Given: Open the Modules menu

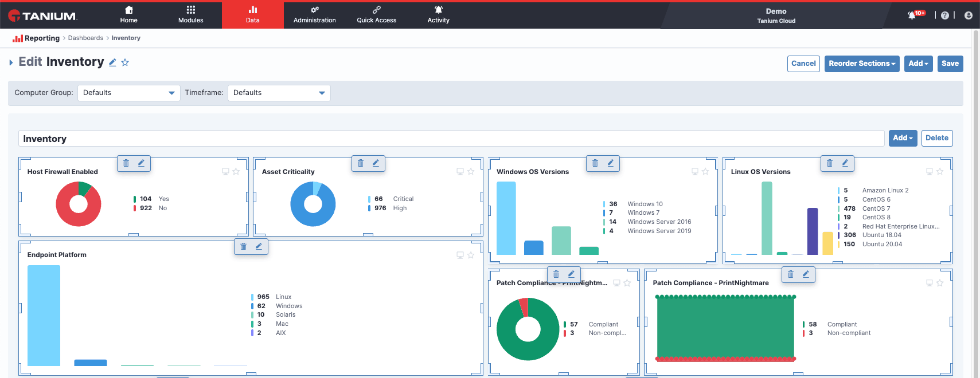Looking at the screenshot, I should click(x=191, y=15).
